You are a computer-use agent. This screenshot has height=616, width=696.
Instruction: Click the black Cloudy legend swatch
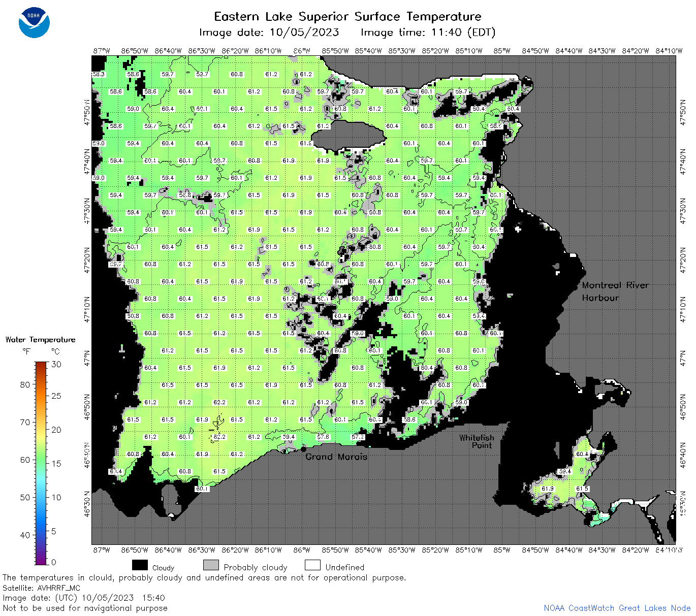coord(140,565)
